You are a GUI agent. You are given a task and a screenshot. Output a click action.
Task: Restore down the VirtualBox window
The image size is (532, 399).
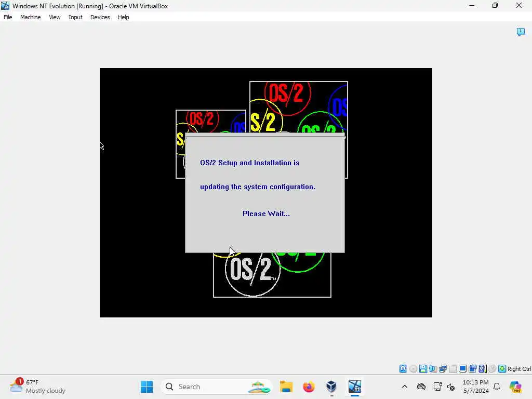coord(495,5)
